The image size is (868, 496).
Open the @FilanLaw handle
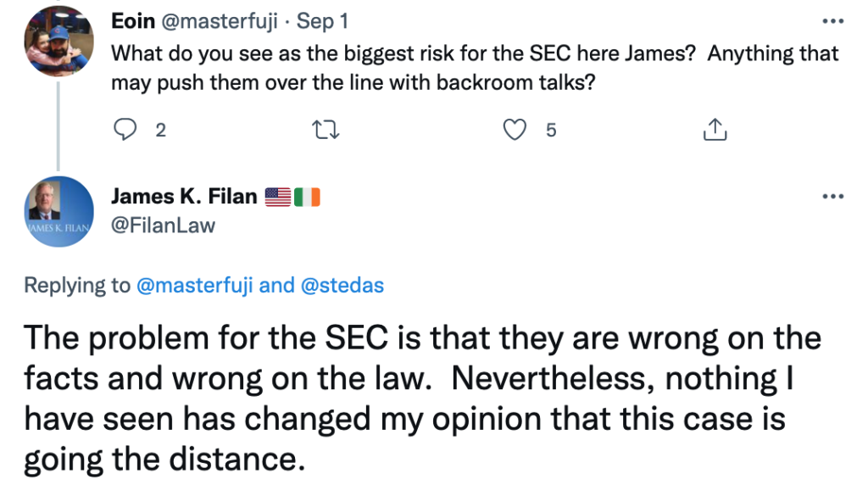pyautogui.click(x=163, y=225)
